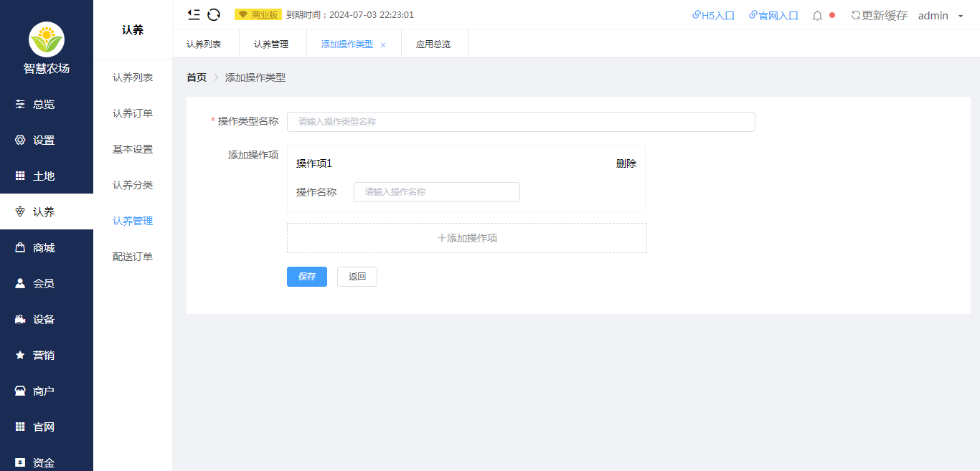Go to 首页 via the breadcrumb
980x471 pixels.
click(x=197, y=77)
